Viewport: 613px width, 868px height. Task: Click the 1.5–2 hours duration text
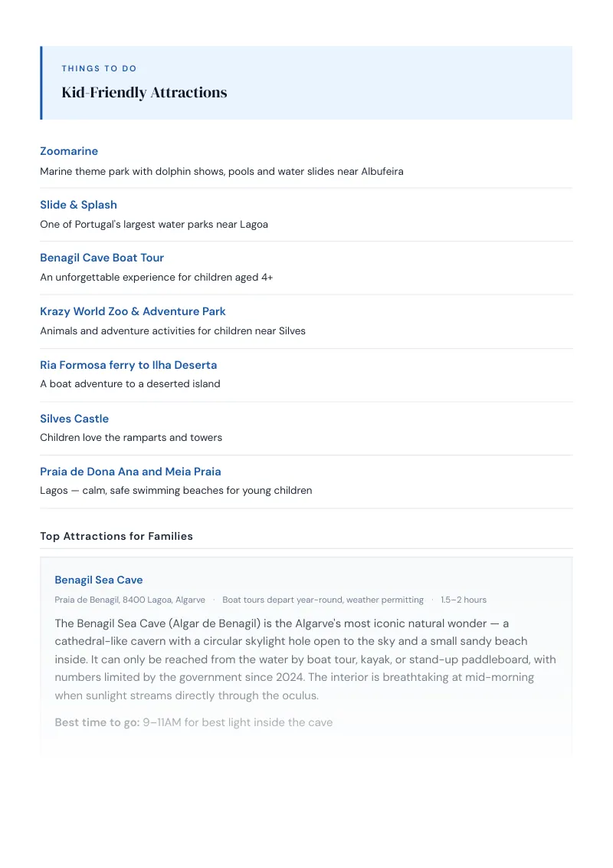click(464, 600)
